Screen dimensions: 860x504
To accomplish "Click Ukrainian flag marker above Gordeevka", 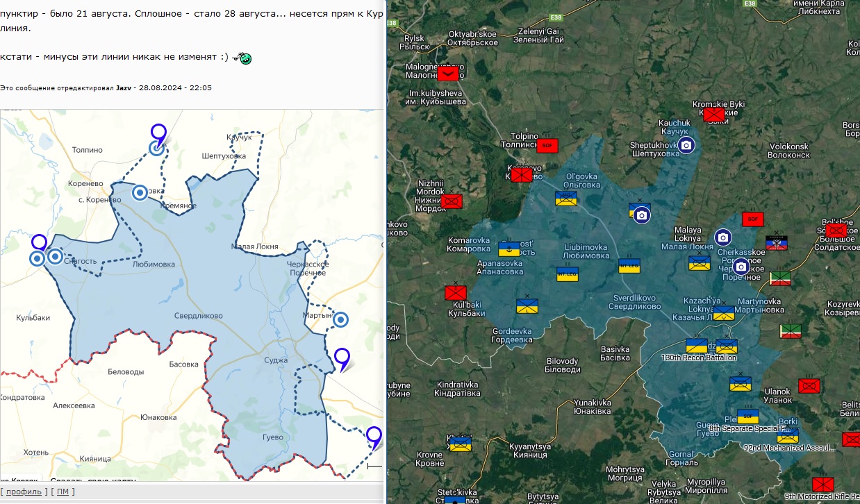I will (x=527, y=305).
